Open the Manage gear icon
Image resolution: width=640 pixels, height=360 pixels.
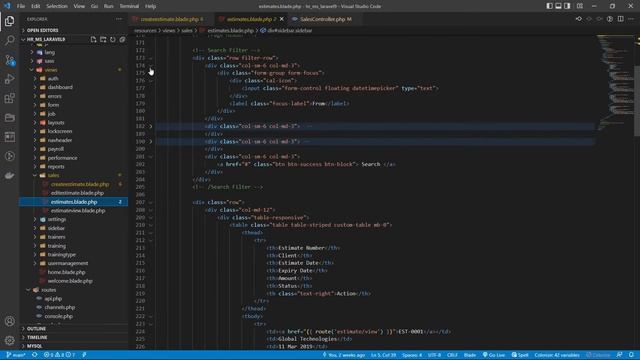(9, 340)
